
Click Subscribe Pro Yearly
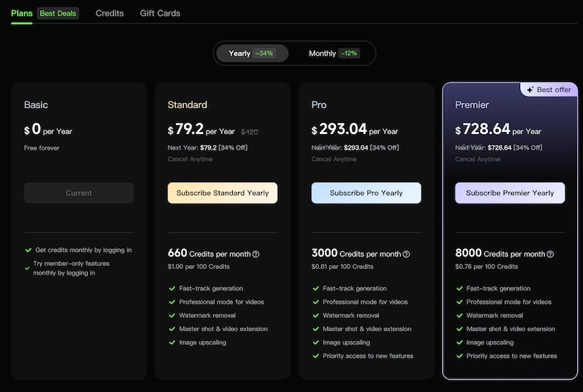[366, 193]
